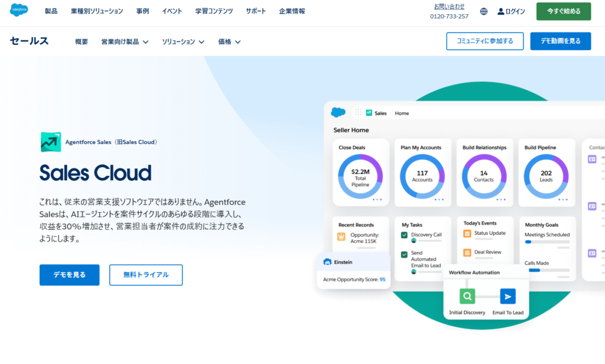Click the Deal Review calendar icon
This screenshot has height=364, width=605.
click(467, 252)
